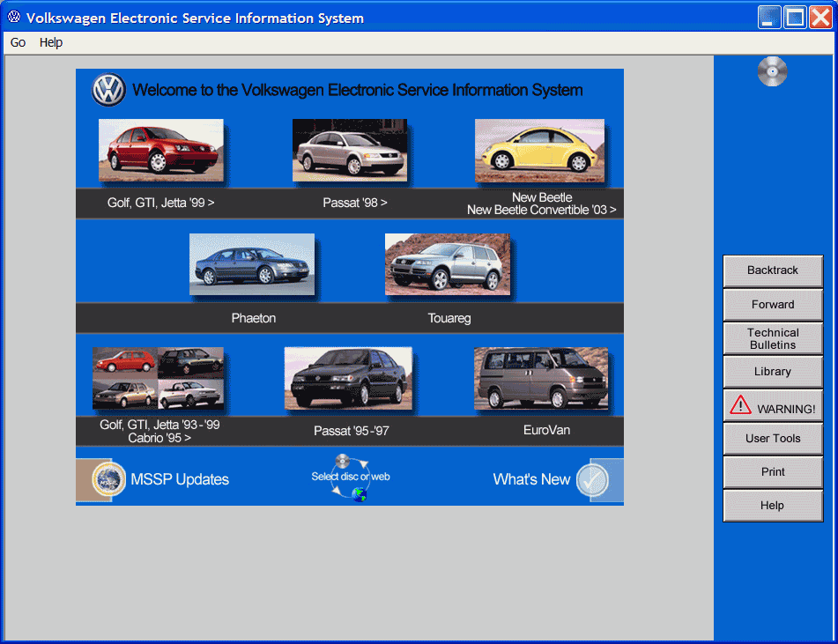Screen dimensions: 838x644
Task: Click the Help button in the sidebar
Action: tap(773, 506)
